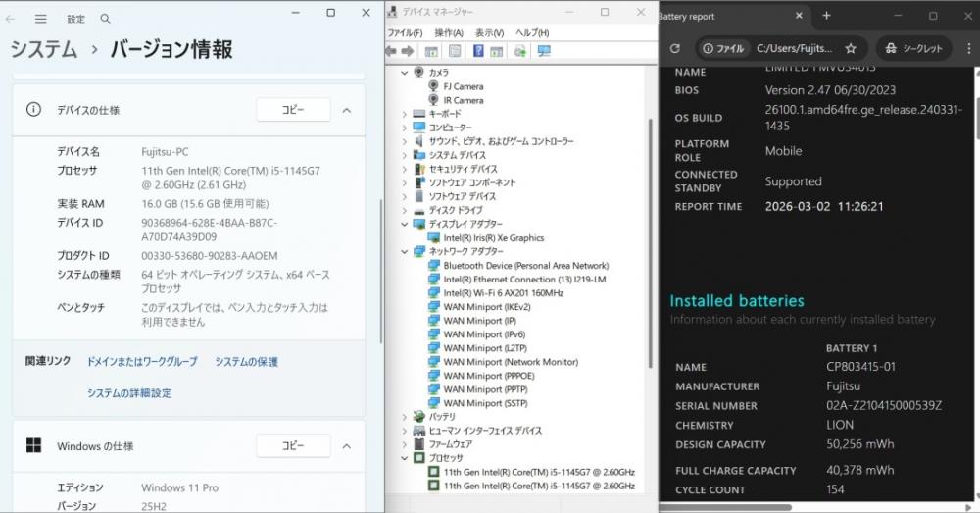Screen dimensions: 980x513
Task: Open Settings hamburger navigation menu
Action: (40, 19)
